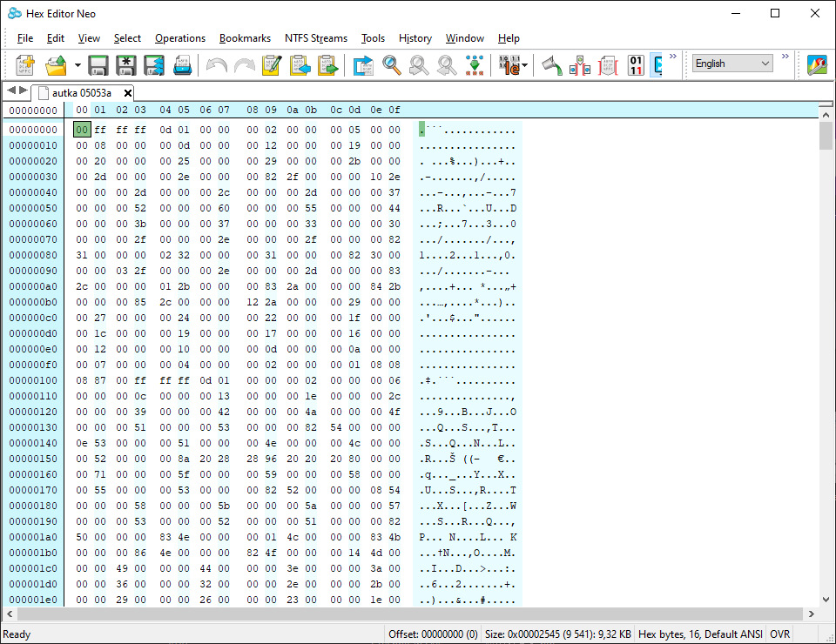
Task: Click the vertical scrollbar down arrow
Action: click(x=826, y=599)
